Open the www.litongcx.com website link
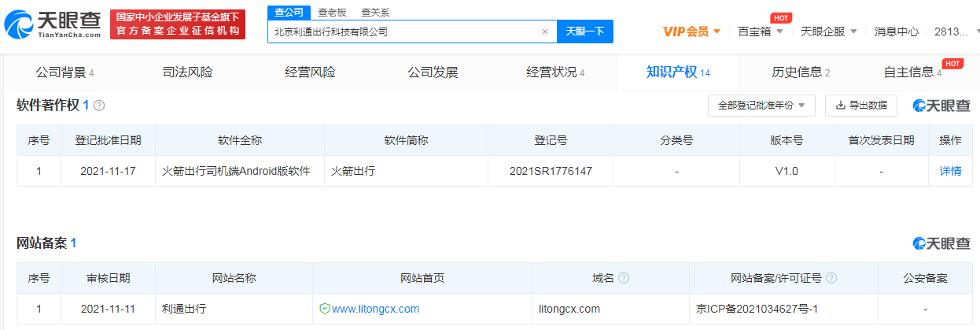This screenshot has width=980, height=330. point(375,309)
